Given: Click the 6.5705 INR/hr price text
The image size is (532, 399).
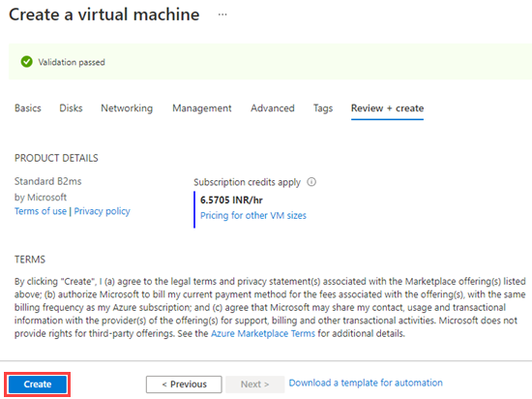Looking at the screenshot, I should (x=231, y=200).
